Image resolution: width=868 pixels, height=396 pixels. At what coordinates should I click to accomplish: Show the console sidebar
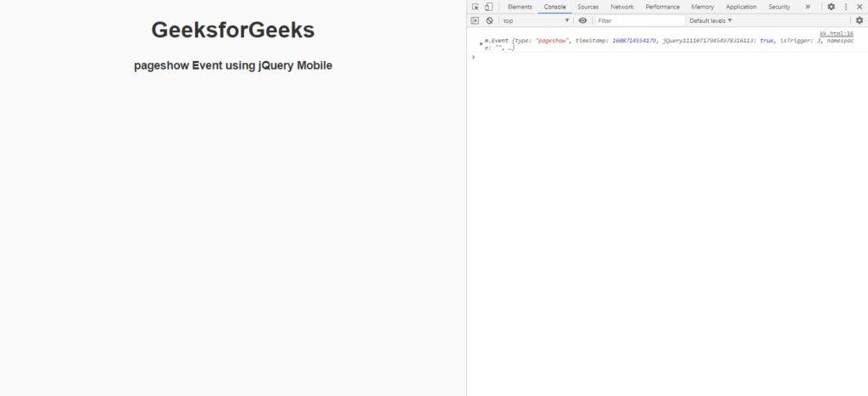click(476, 20)
